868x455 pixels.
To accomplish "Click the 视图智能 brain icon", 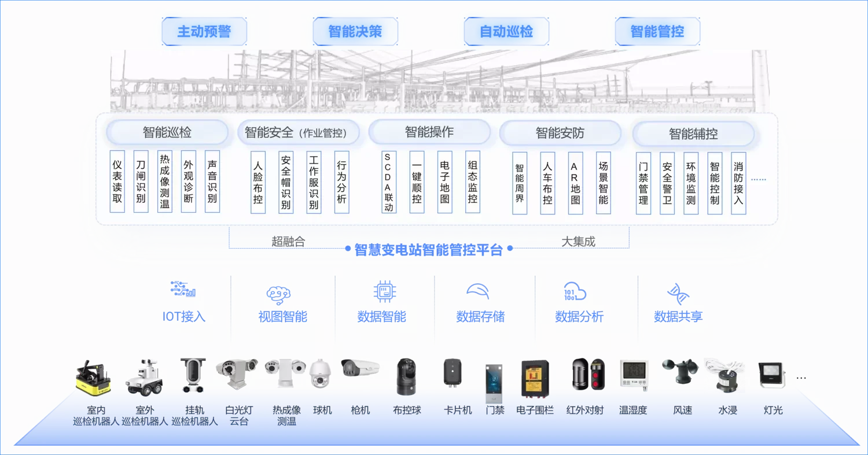I will click(279, 294).
